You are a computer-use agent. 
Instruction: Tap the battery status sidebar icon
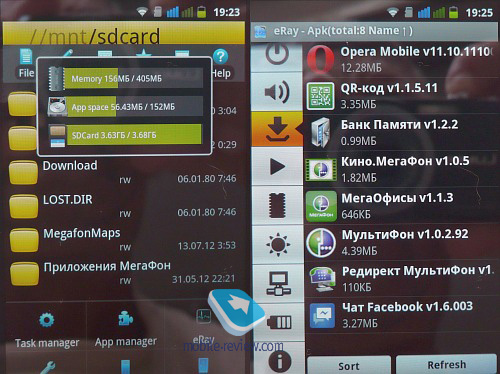(x=279, y=322)
